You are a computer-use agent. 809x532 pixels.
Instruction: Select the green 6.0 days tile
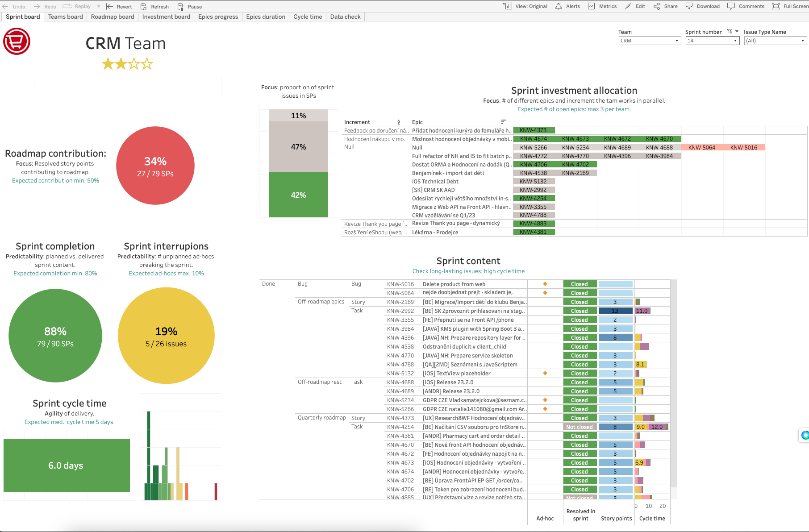pyautogui.click(x=67, y=465)
